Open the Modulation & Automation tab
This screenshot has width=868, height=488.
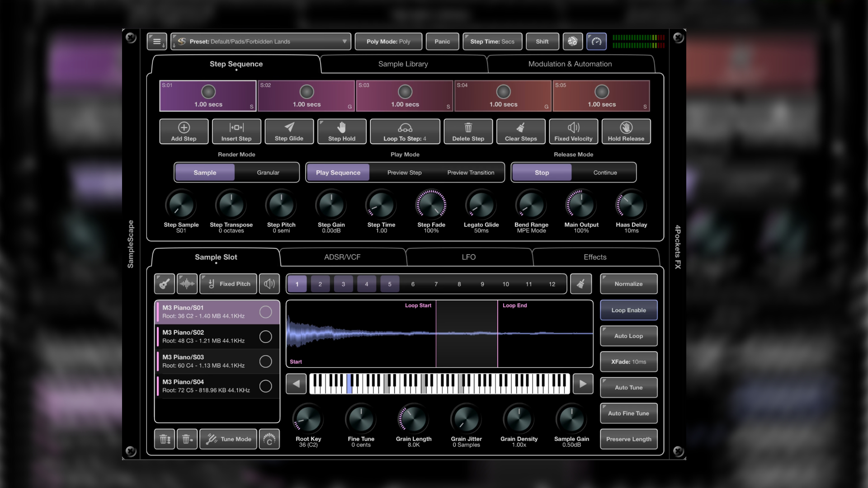click(570, 64)
